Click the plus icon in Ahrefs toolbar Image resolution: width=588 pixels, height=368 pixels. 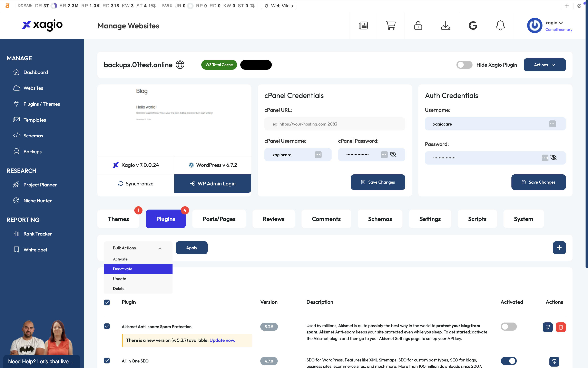click(567, 6)
